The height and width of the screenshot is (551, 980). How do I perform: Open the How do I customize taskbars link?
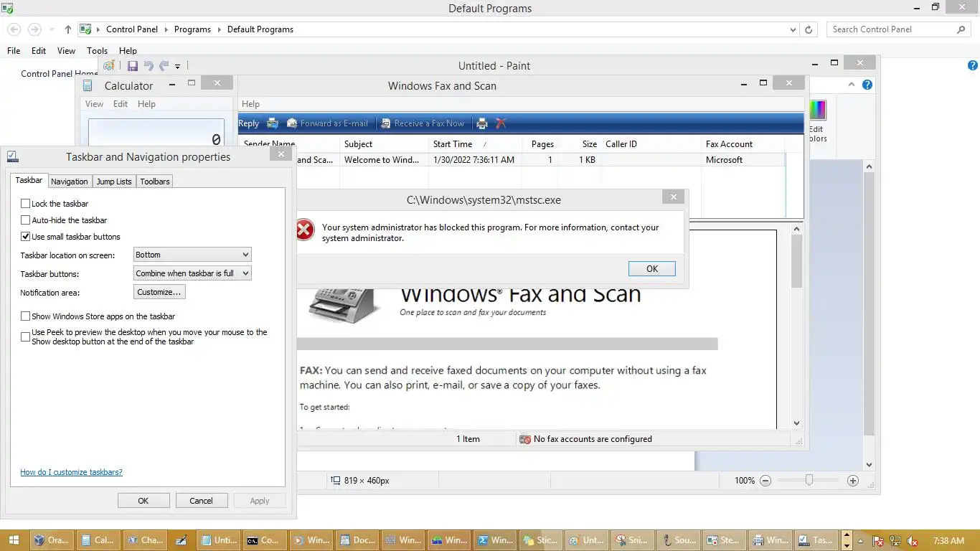(71, 472)
